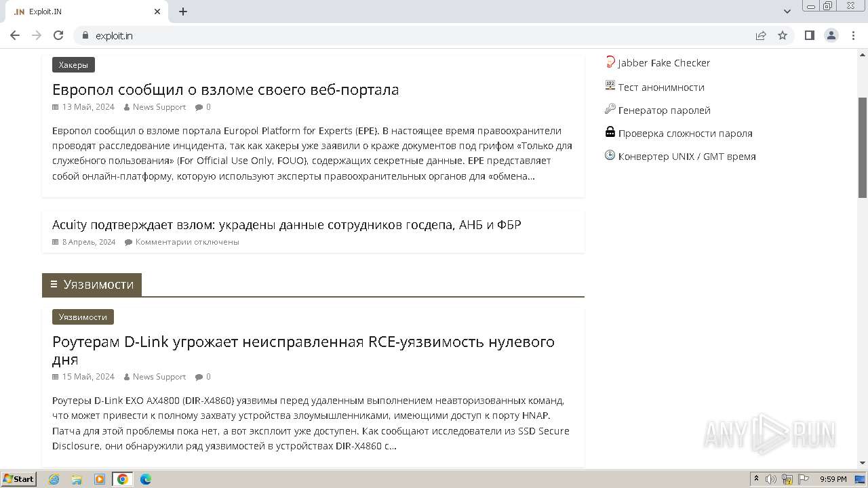
Task: Go forward to the next page
Action: [x=37, y=35]
